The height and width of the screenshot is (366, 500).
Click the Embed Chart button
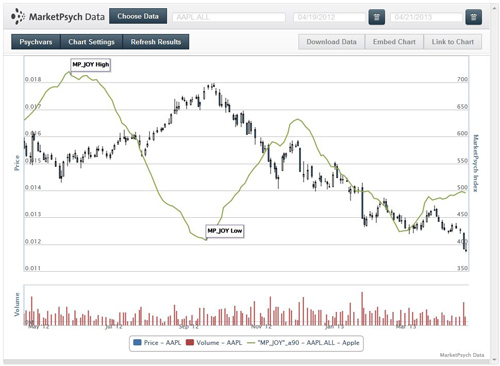tap(394, 42)
